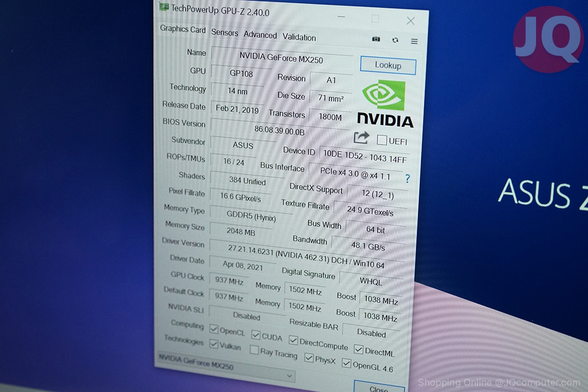Screen dimensions: 588x392
Task: Toggle the PhysX checkbox
Action: coord(309,358)
